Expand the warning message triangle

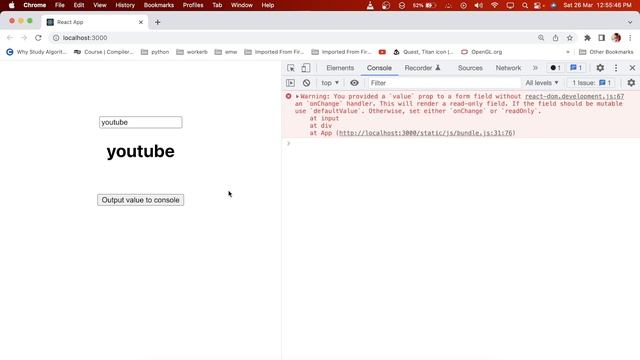[297, 96]
